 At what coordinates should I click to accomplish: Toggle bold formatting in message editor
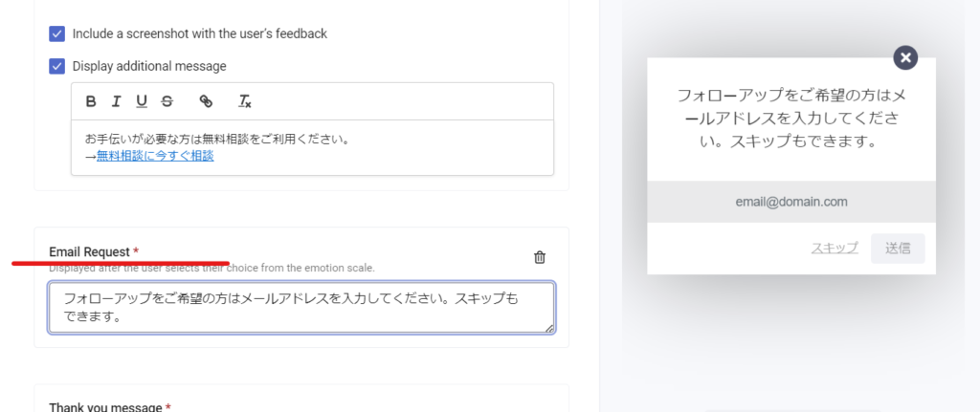pos(92,101)
